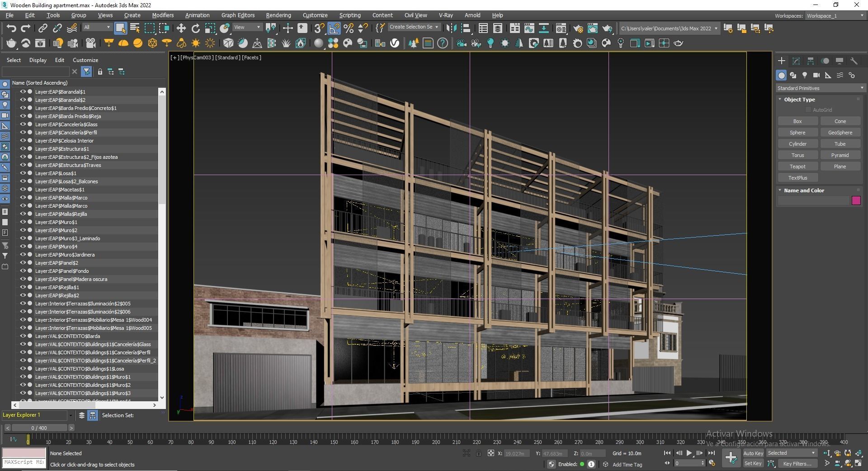The width and height of the screenshot is (868, 471).
Task: Select the Shapes category icon
Action: pyautogui.click(x=793, y=75)
